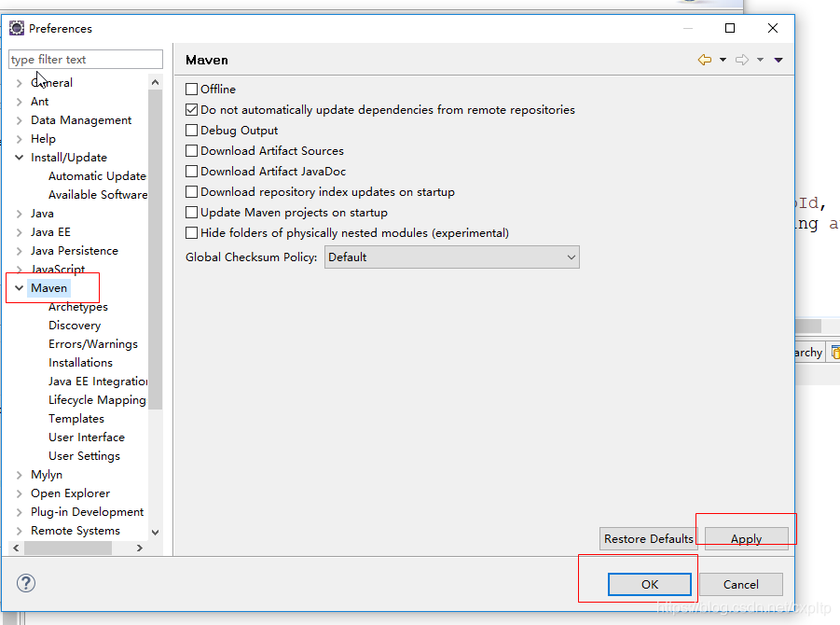Check Update Maven projects on startup

pos(191,213)
